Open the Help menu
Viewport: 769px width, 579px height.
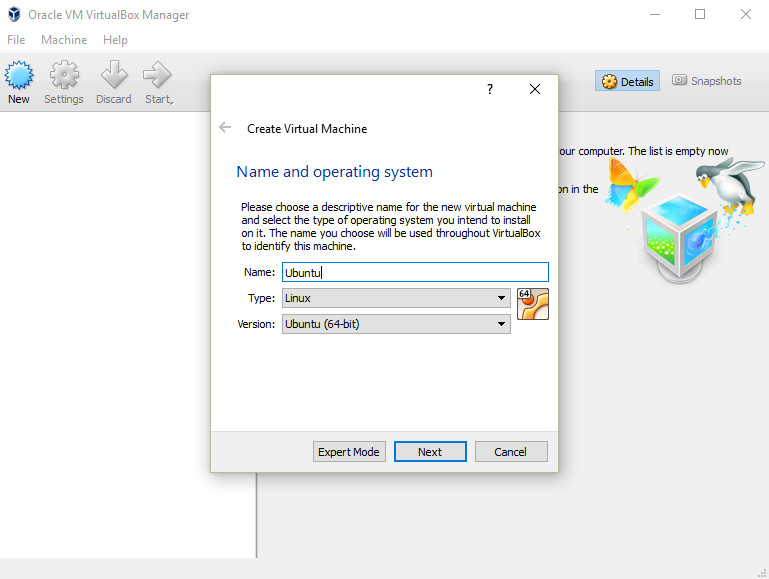(x=115, y=40)
